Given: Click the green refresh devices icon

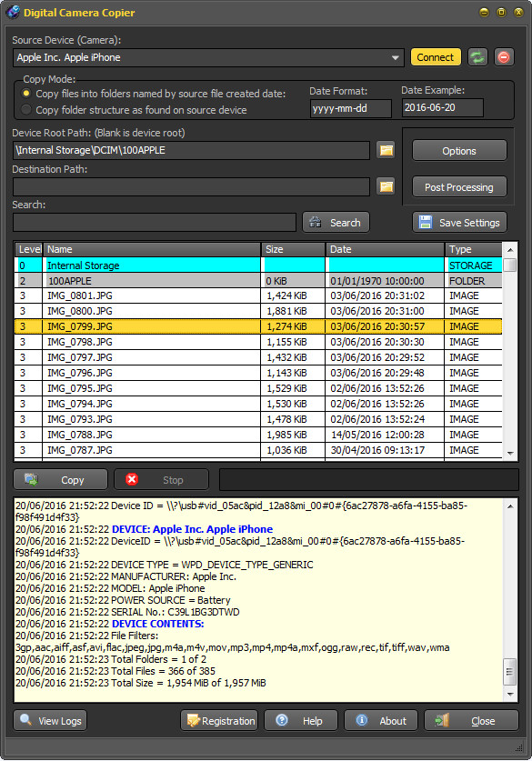Looking at the screenshot, I should (x=477, y=57).
